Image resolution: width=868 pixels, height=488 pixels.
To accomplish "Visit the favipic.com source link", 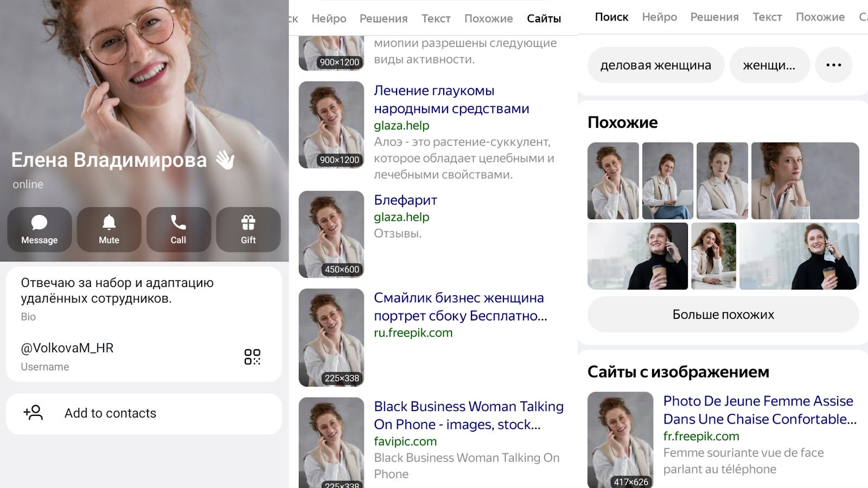I will coord(405,441).
